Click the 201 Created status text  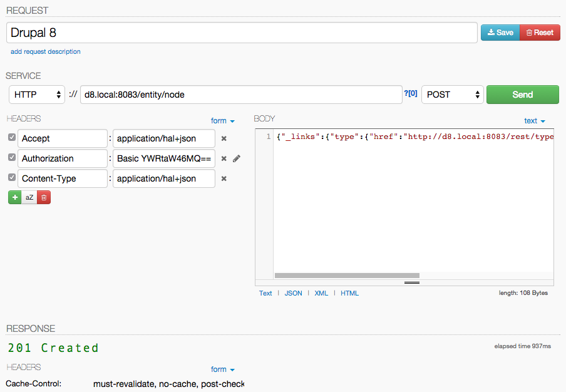point(53,348)
